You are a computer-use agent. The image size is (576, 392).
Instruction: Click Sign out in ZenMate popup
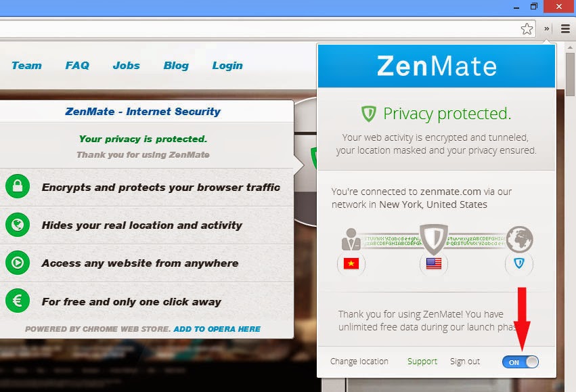pyautogui.click(x=465, y=362)
